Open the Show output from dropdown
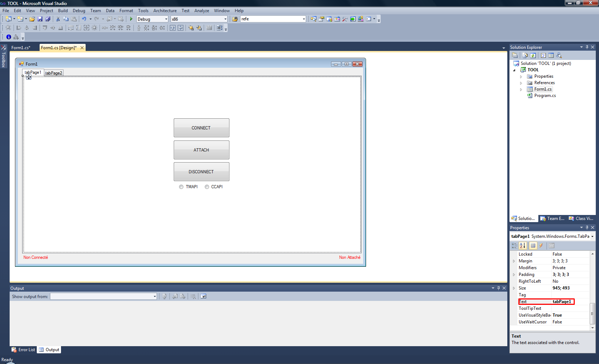Viewport: 599px width, 364px height. 154,296
